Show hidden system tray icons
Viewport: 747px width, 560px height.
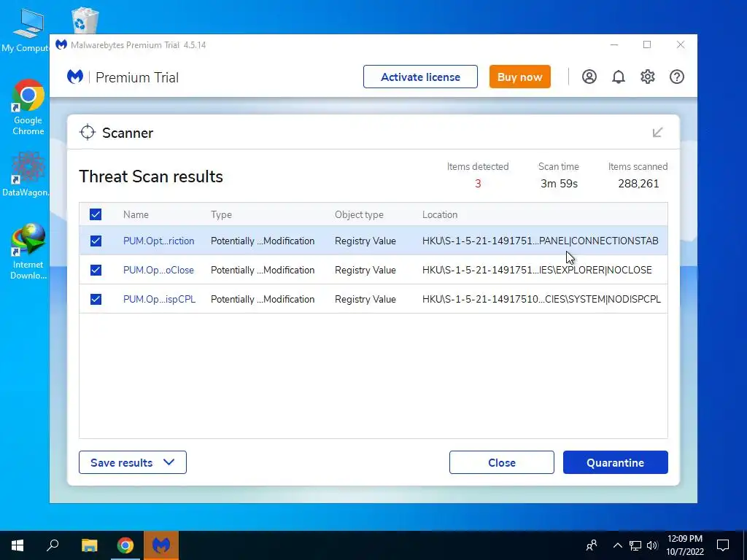click(x=617, y=545)
